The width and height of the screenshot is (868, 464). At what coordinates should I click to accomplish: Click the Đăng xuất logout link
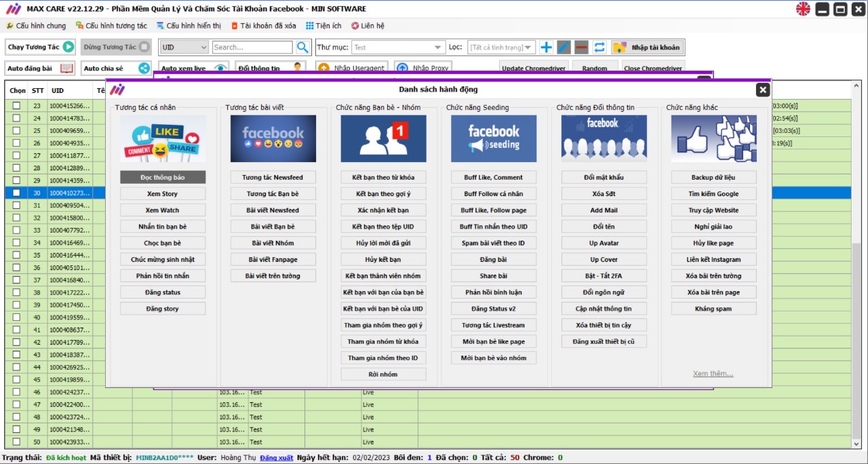[277, 458]
